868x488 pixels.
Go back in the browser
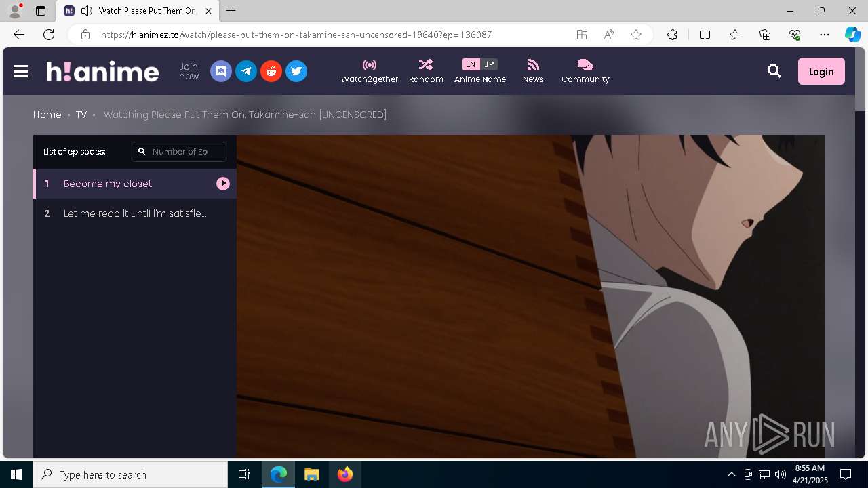pos(19,35)
